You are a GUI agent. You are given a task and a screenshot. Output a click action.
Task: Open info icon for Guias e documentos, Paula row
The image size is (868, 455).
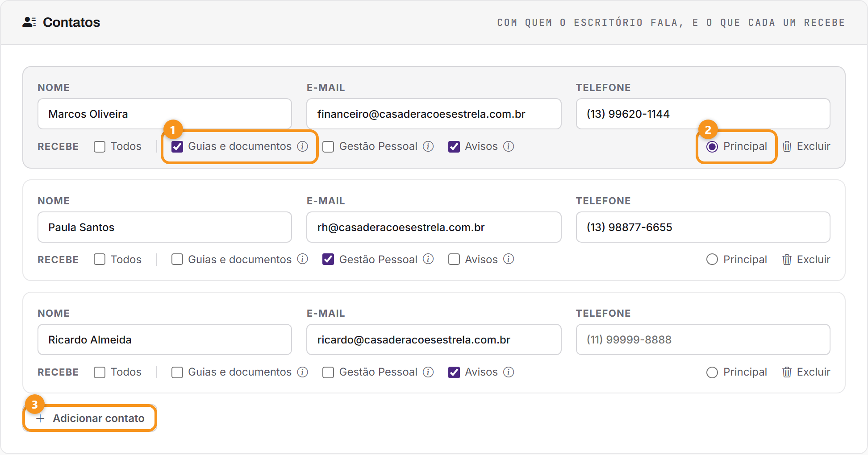coord(303,259)
